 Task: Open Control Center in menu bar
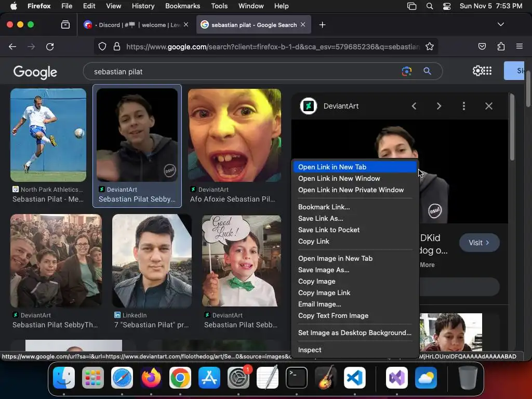click(x=447, y=6)
